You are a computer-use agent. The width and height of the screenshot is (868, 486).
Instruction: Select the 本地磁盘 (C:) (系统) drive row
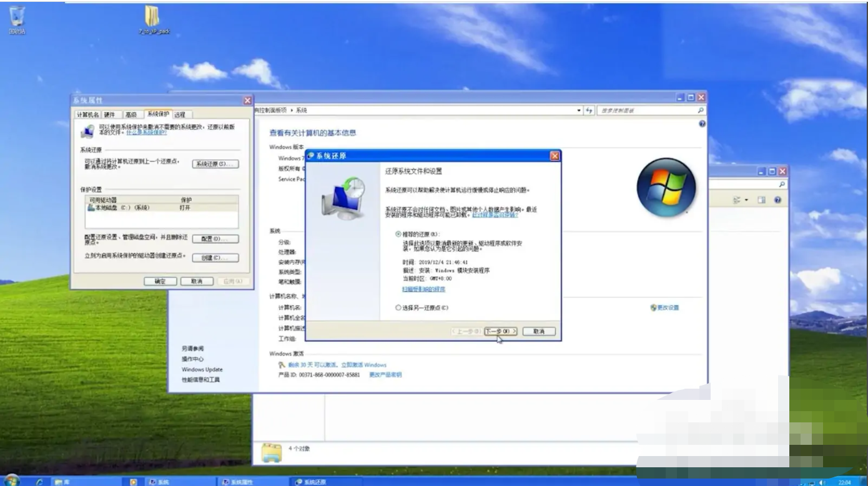(x=162, y=208)
